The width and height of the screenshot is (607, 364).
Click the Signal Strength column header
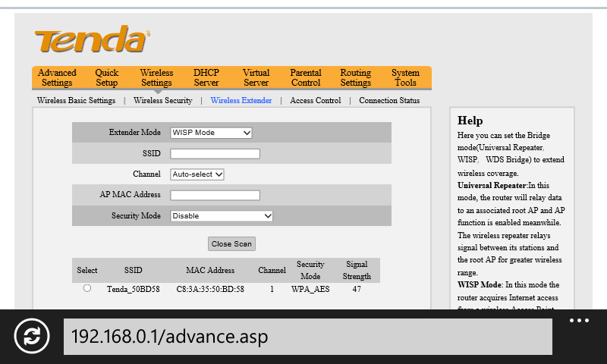357,271
